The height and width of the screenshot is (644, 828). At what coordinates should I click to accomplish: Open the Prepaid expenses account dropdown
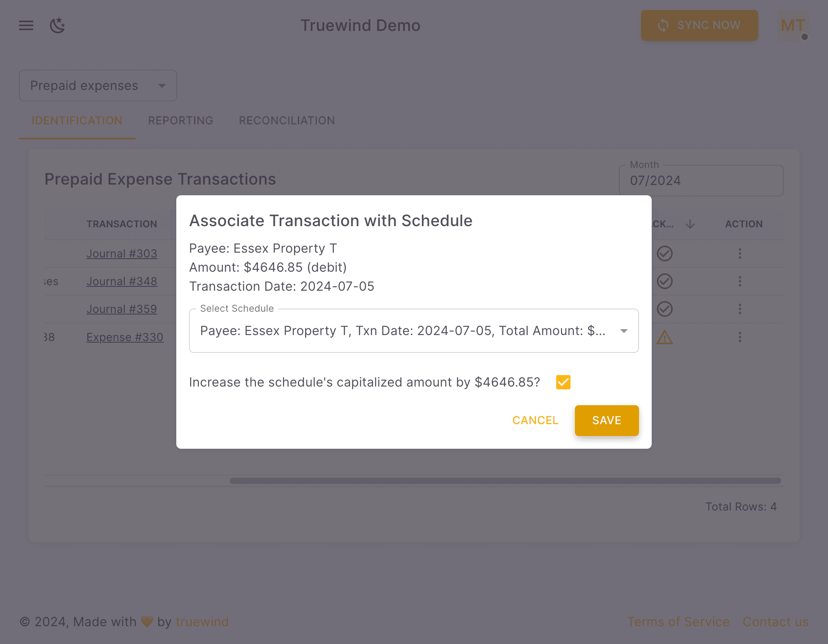pyautogui.click(x=97, y=85)
